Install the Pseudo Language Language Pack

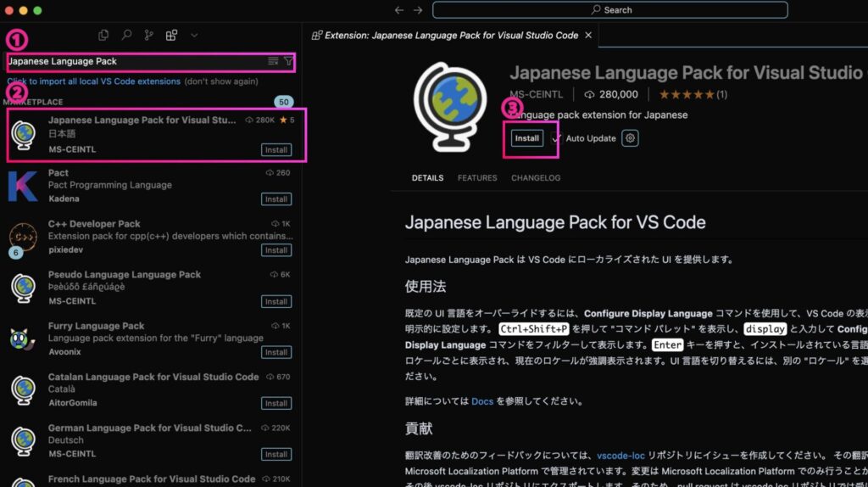click(276, 301)
